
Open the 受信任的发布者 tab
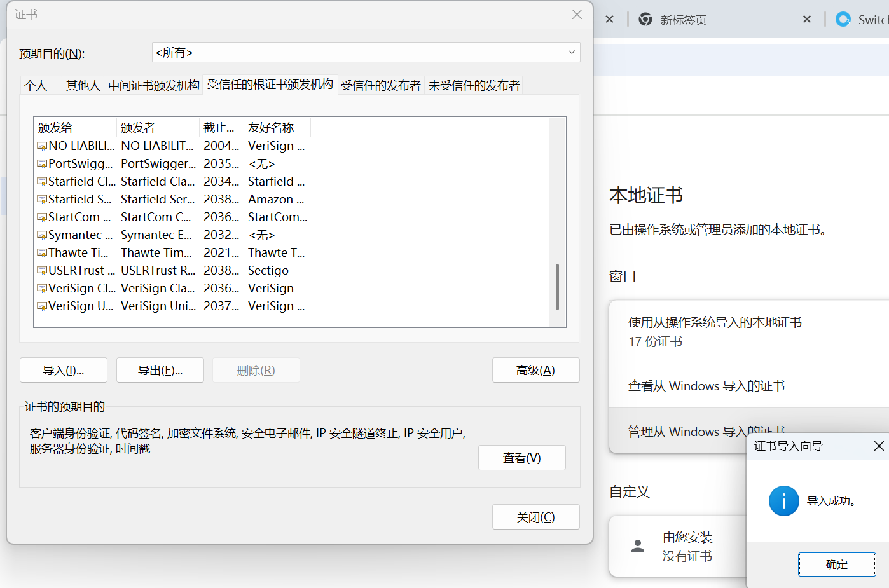tap(380, 85)
